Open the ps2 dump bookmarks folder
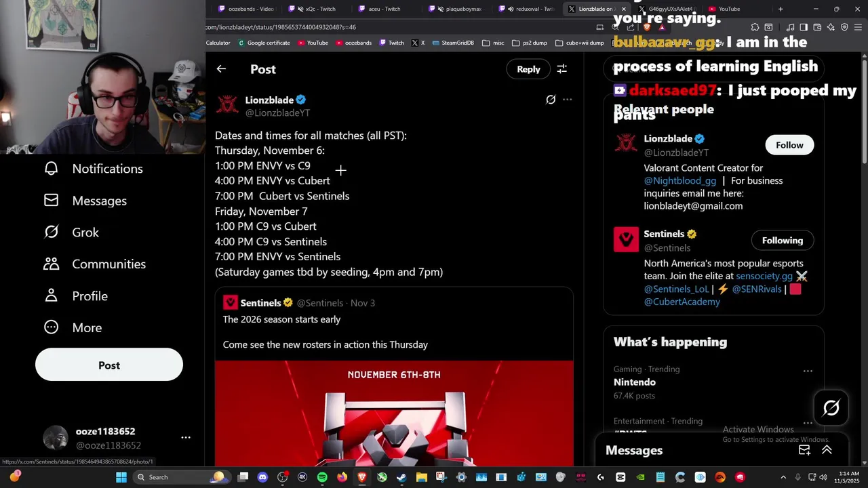Screen dimensions: 868x488 (x=530, y=43)
